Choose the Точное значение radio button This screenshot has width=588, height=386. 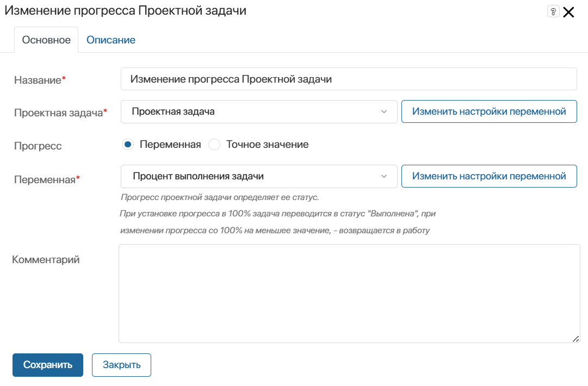tap(214, 144)
